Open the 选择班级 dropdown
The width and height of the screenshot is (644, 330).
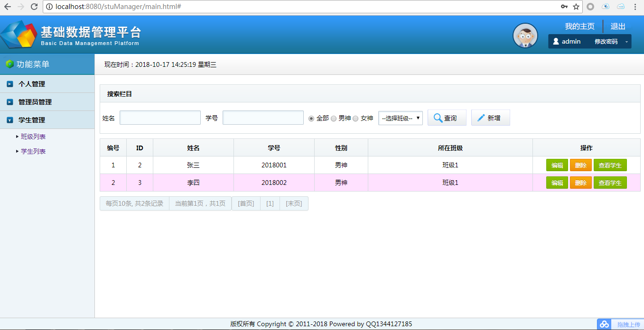point(401,118)
